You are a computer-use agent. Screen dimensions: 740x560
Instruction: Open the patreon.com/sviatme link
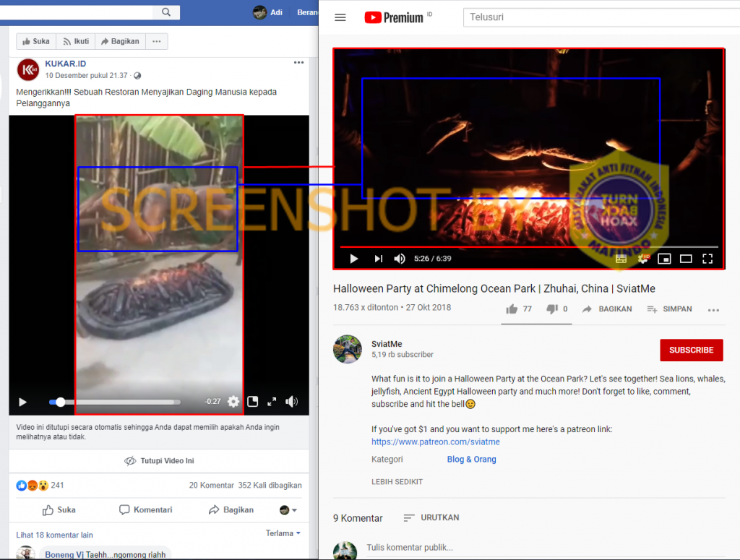click(x=436, y=441)
